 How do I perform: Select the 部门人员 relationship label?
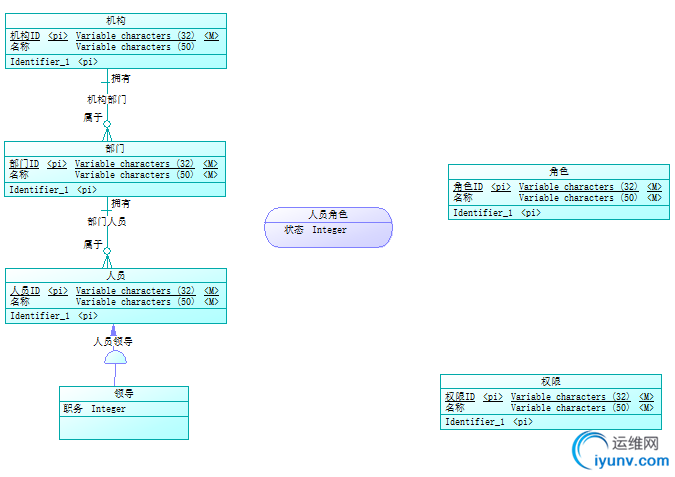[107, 222]
